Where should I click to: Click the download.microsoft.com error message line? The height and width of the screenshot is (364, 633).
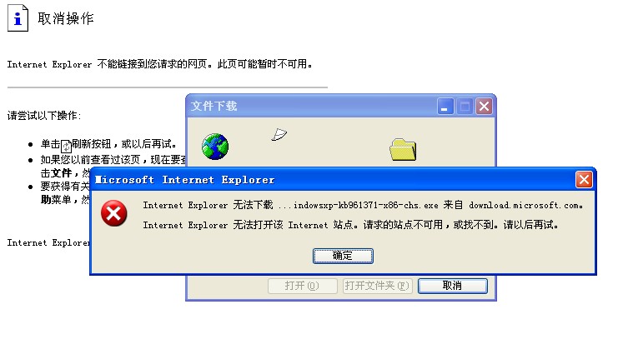point(363,205)
